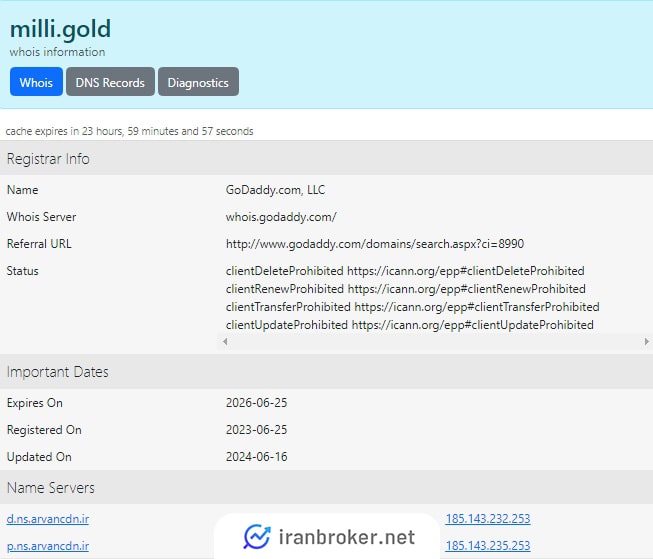Image resolution: width=653 pixels, height=559 pixels.
Task: Click the cache expires notice text
Action: point(130,131)
